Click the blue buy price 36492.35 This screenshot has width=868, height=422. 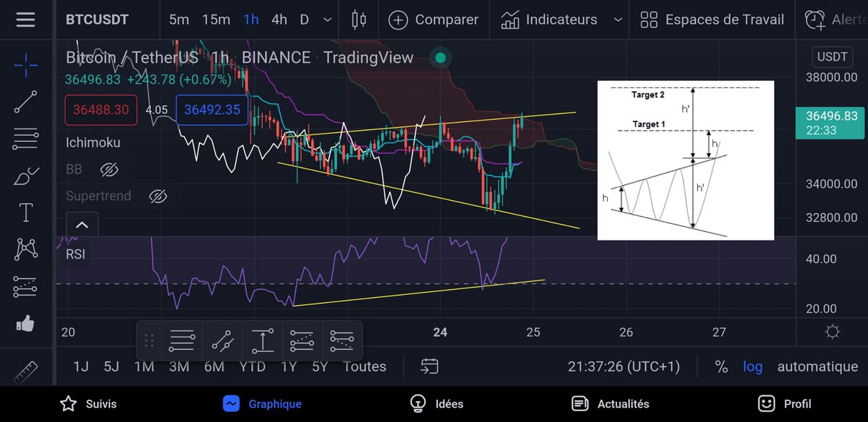tap(212, 110)
